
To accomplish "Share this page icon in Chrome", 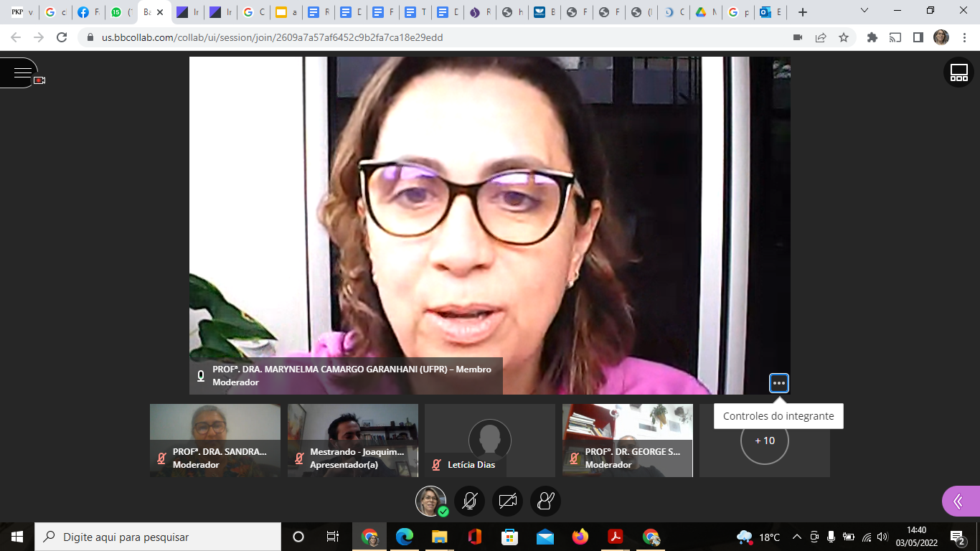I will pos(821,37).
